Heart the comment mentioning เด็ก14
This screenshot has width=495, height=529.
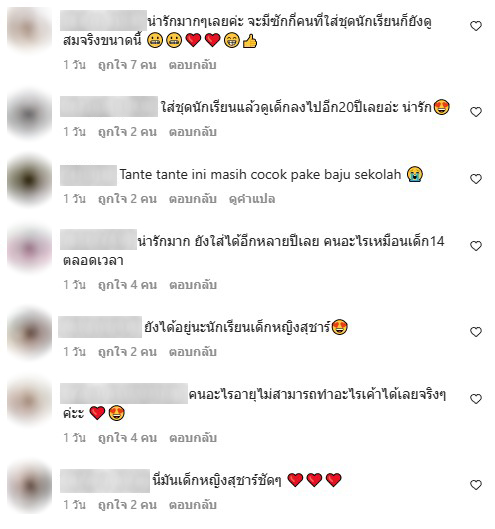click(476, 246)
